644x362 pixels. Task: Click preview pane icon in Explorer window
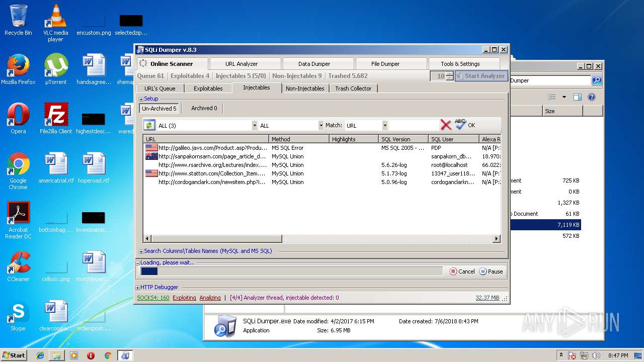578,97
